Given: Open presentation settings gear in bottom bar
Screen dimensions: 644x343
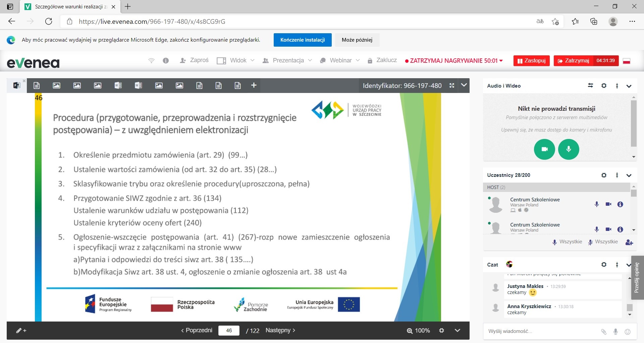Looking at the screenshot, I should click(442, 331).
